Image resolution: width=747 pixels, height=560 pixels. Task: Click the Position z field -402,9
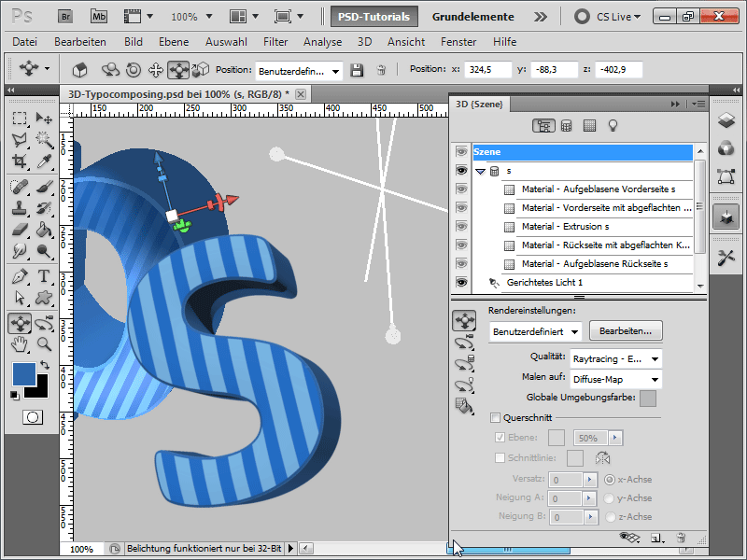pos(618,69)
